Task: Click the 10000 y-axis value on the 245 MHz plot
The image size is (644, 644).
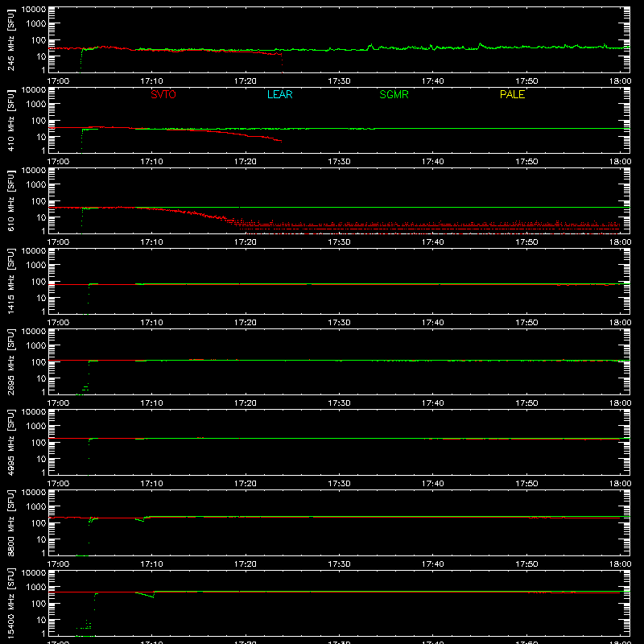Action: point(34,10)
